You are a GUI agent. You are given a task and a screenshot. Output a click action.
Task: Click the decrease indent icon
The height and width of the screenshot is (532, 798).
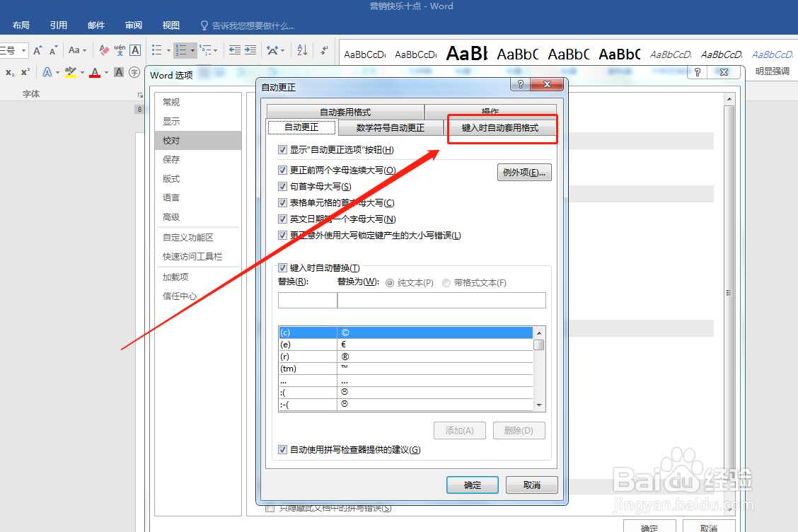coord(235,50)
